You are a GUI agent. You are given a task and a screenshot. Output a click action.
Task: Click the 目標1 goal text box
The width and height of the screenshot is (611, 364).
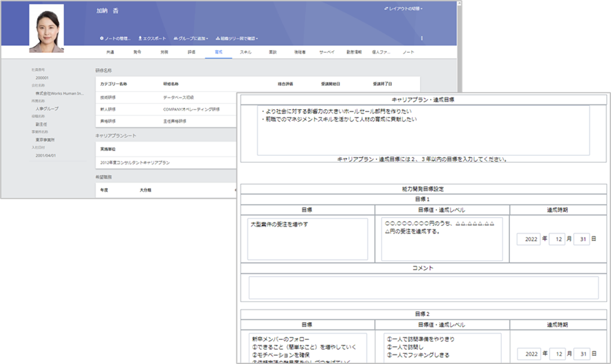[307, 238]
